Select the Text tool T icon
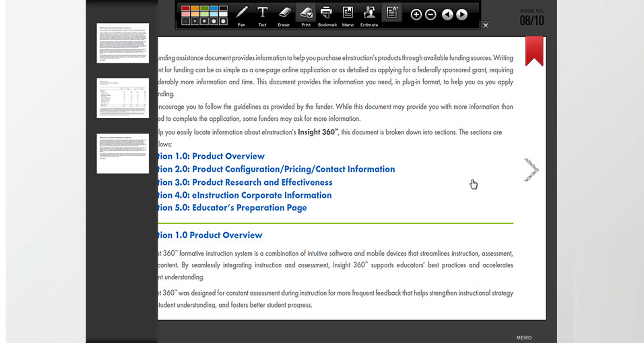Image resolution: width=644 pixels, height=343 pixels. coord(262,12)
